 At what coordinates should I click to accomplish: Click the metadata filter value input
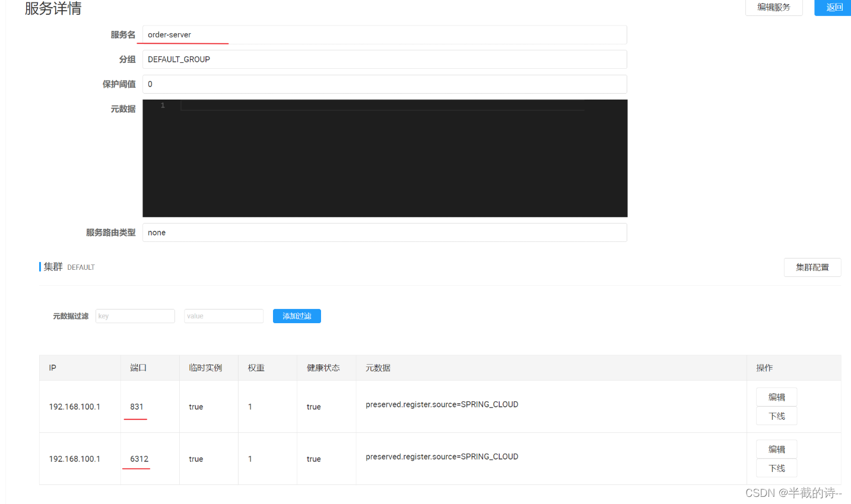click(224, 316)
